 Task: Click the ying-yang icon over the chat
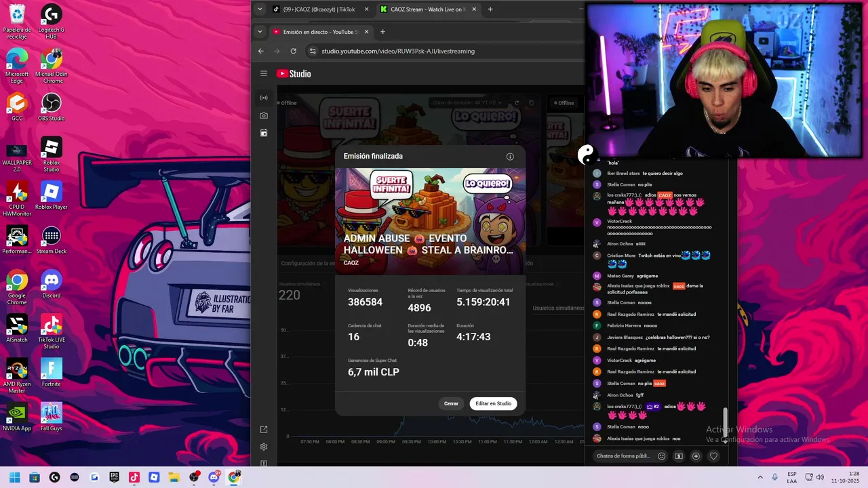pos(586,155)
